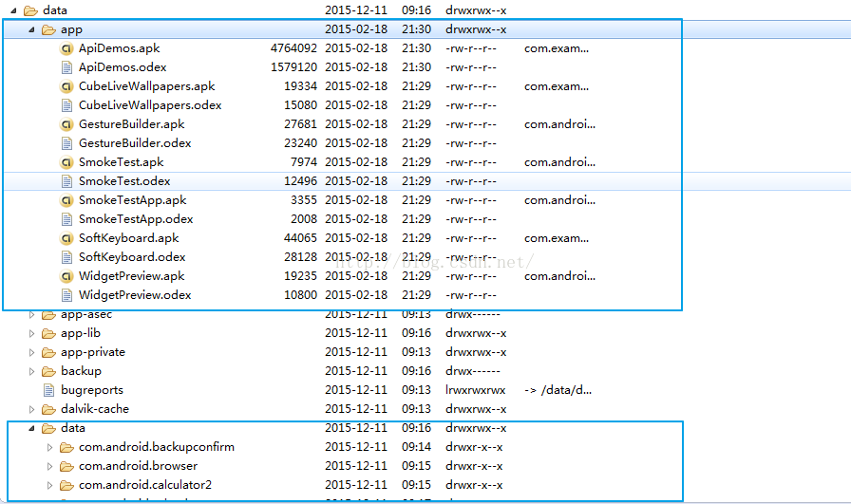Click the ApiDemos.apk file icon
Viewport: 851px width, 504px height.
[66, 48]
